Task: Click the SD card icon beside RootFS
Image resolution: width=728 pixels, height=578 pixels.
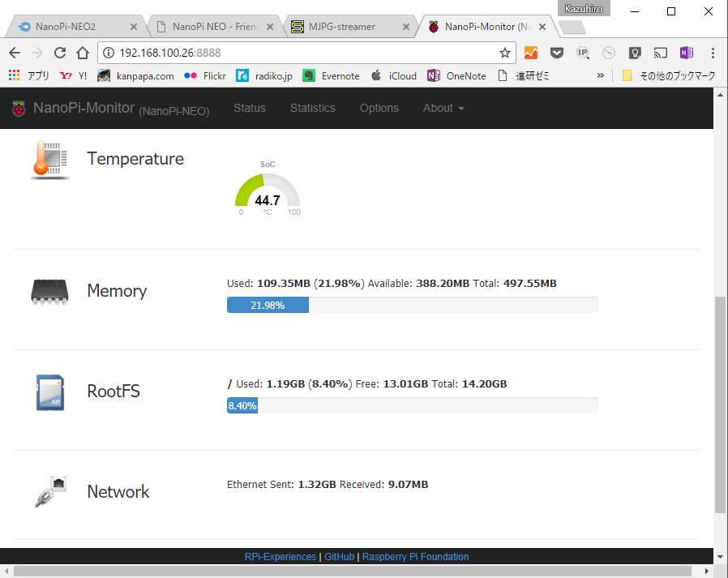Action: click(49, 392)
